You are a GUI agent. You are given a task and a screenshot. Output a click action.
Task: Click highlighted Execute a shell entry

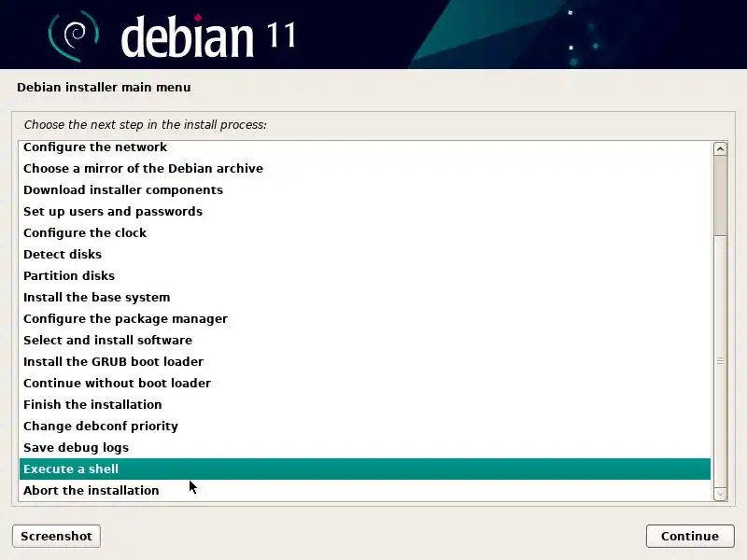pyautogui.click(x=364, y=469)
